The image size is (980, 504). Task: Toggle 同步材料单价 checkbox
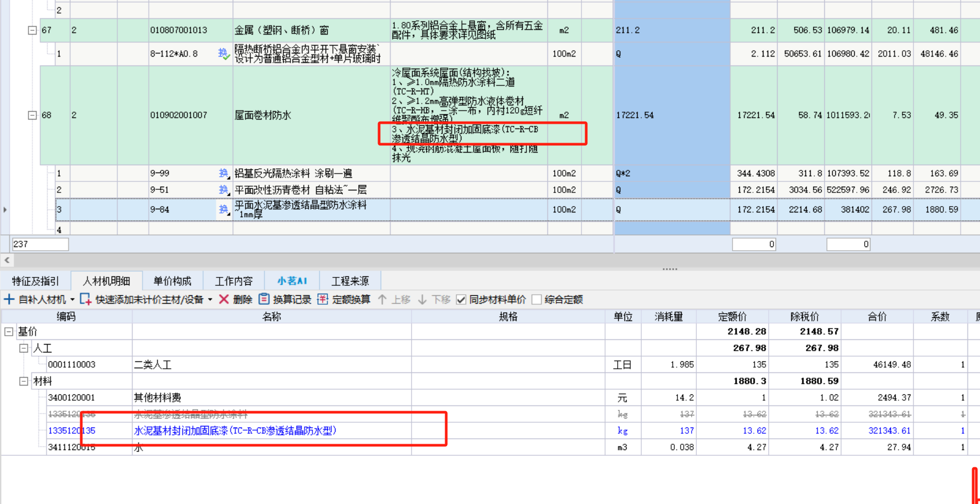tap(461, 299)
